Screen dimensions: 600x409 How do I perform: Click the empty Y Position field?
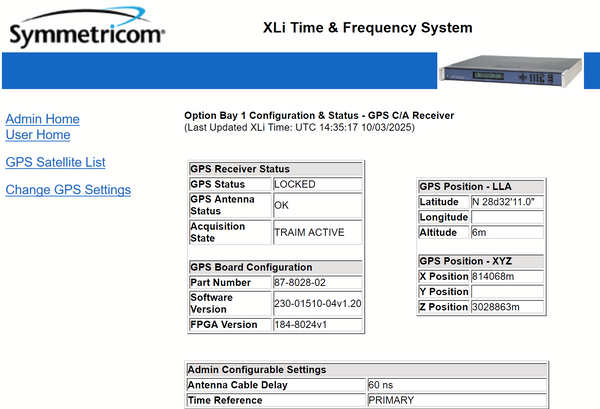507,292
